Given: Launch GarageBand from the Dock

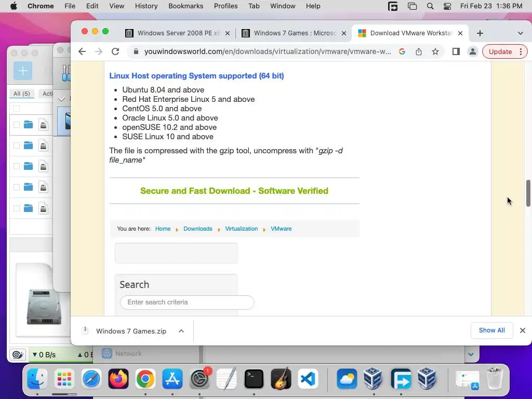Looking at the screenshot, I should pos(281,379).
